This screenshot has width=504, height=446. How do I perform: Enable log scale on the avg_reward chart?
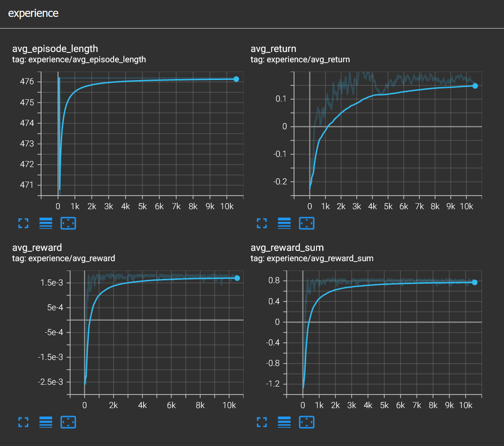(x=45, y=422)
